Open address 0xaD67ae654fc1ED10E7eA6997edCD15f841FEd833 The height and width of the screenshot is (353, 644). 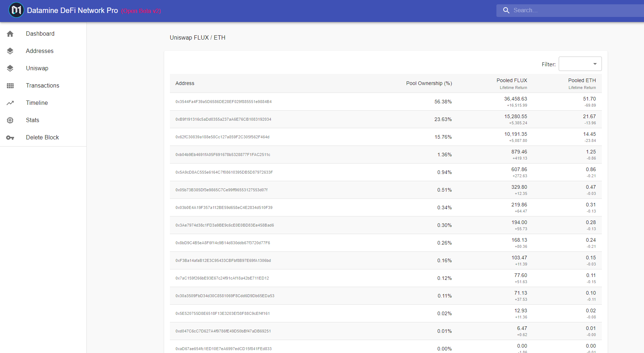point(224,349)
